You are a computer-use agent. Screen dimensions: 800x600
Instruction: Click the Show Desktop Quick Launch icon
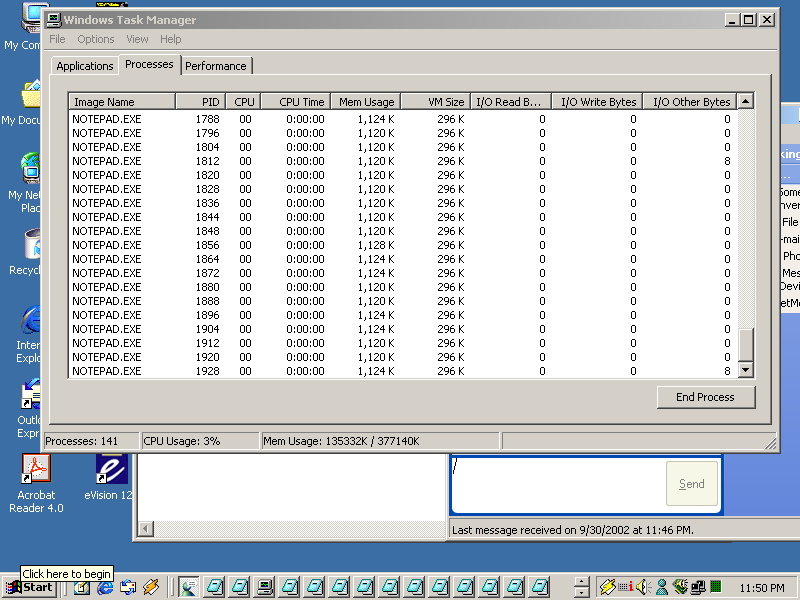82,587
